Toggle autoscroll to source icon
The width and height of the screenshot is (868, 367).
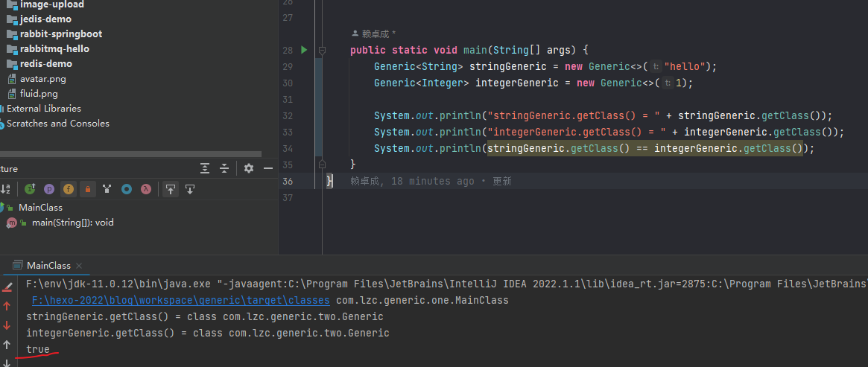click(171, 189)
